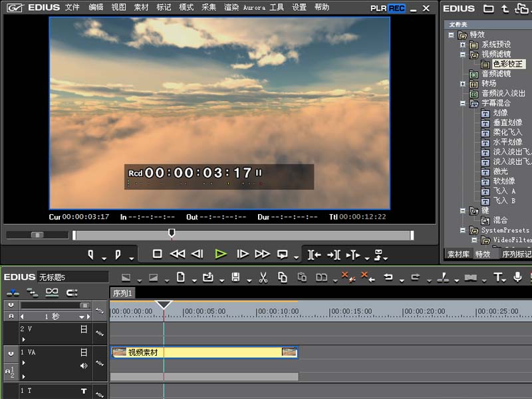This screenshot has height=399, width=532.
Task: Click the preview scrub bar position marker
Action: [x=172, y=233]
